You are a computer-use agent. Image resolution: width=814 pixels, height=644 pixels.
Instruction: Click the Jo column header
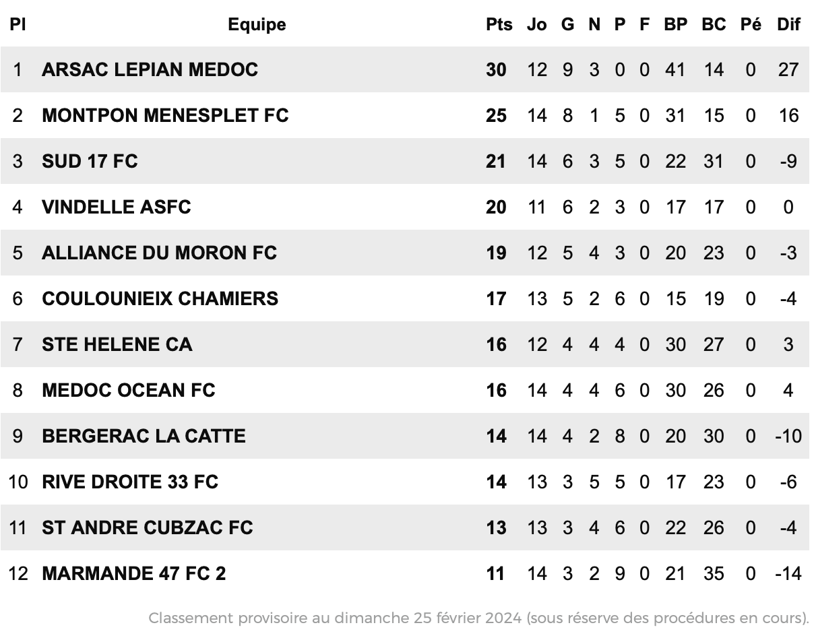537,24
